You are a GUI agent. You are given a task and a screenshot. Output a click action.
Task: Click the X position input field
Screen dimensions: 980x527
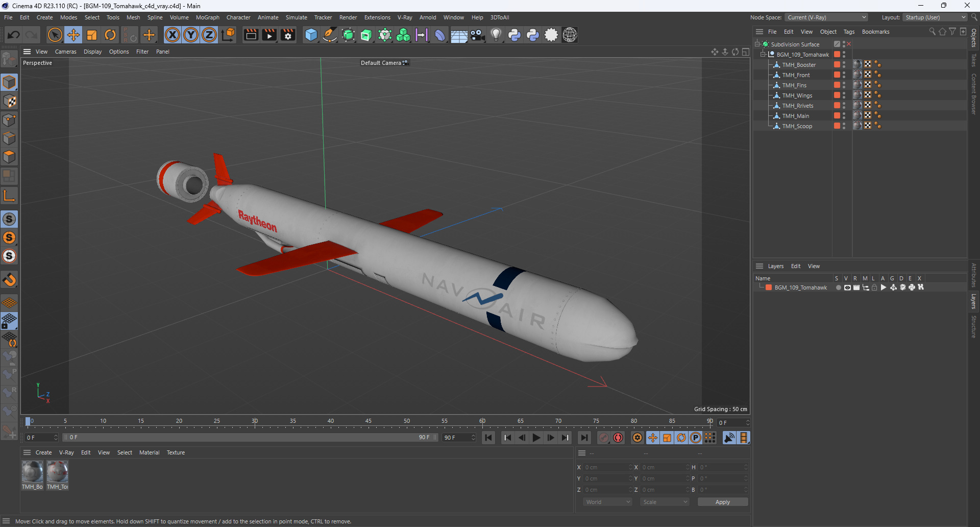[x=607, y=467]
